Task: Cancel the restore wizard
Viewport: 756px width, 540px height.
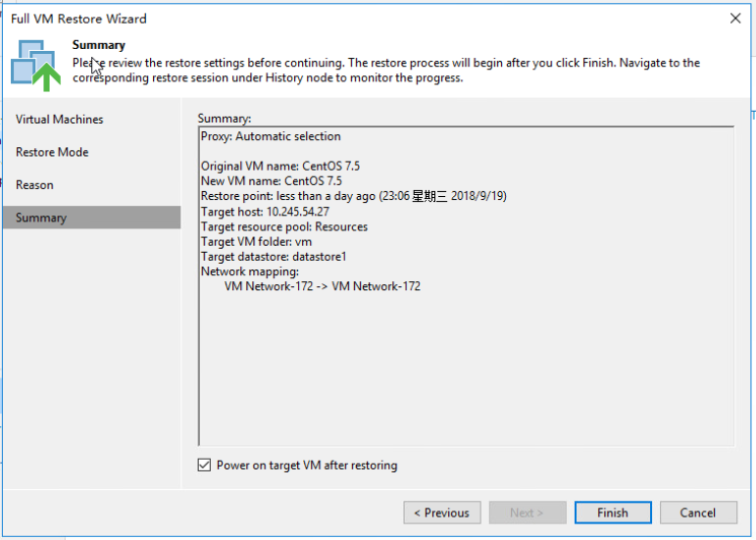Action: click(698, 513)
